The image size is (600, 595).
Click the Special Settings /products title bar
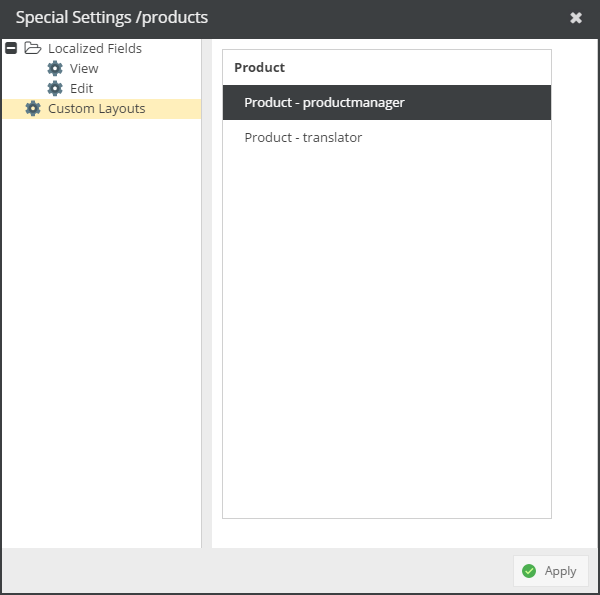click(250, 18)
